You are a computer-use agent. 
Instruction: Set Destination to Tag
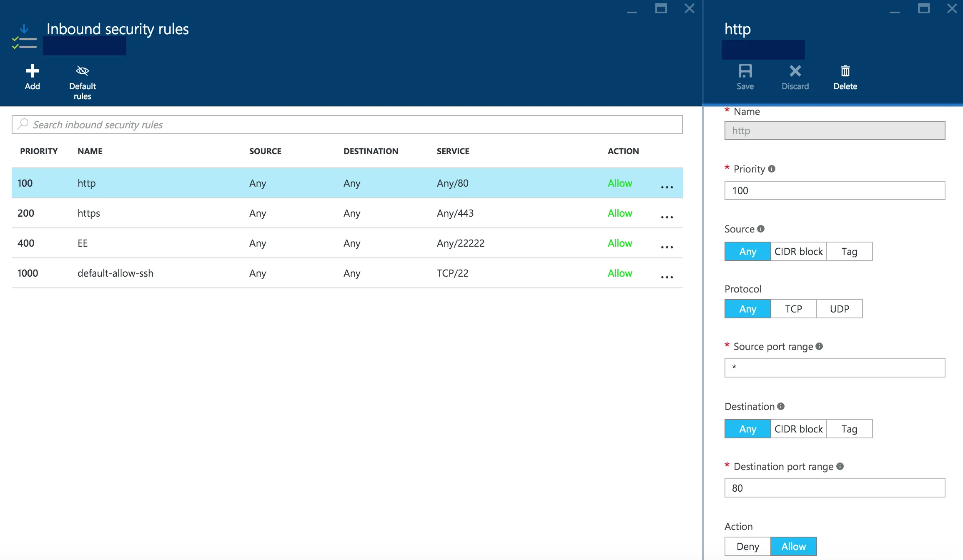point(849,429)
